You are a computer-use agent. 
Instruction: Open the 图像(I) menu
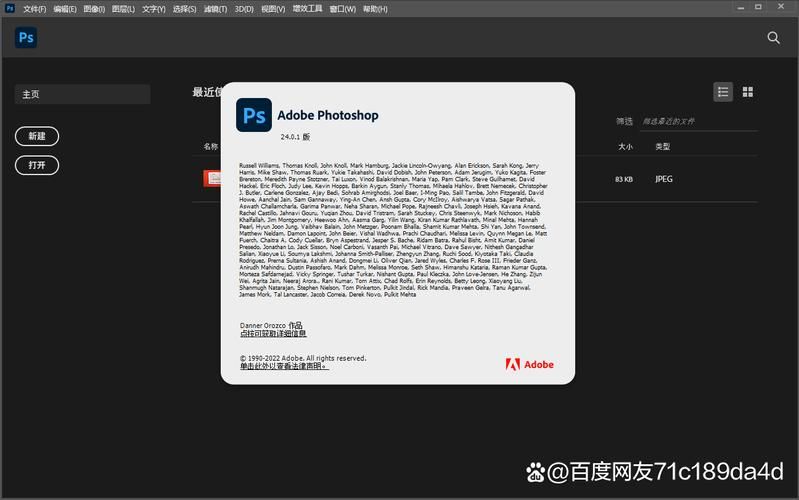pyautogui.click(x=94, y=9)
